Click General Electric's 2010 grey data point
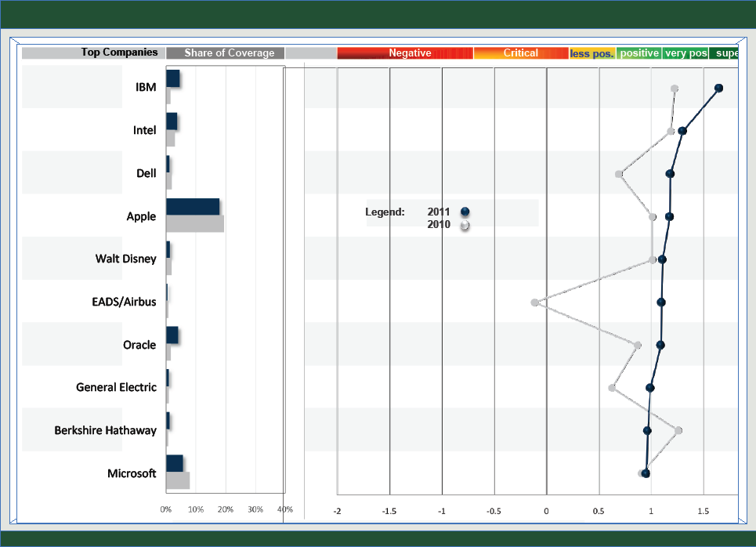Image resolution: width=756 pixels, height=547 pixels. coord(612,388)
